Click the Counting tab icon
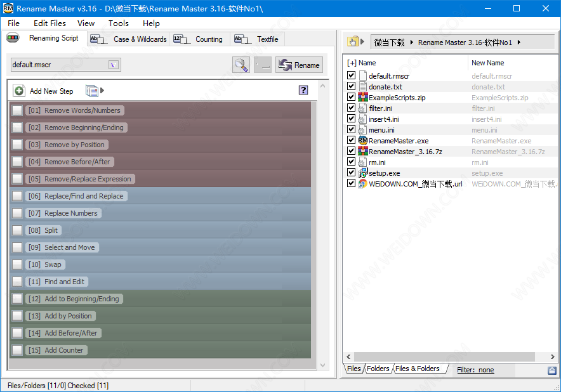 181,39
